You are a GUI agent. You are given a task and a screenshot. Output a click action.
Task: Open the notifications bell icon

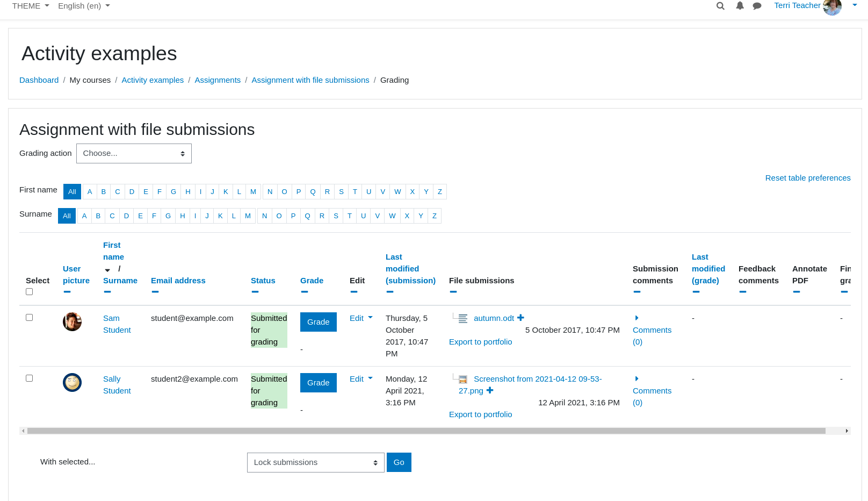pyautogui.click(x=740, y=6)
